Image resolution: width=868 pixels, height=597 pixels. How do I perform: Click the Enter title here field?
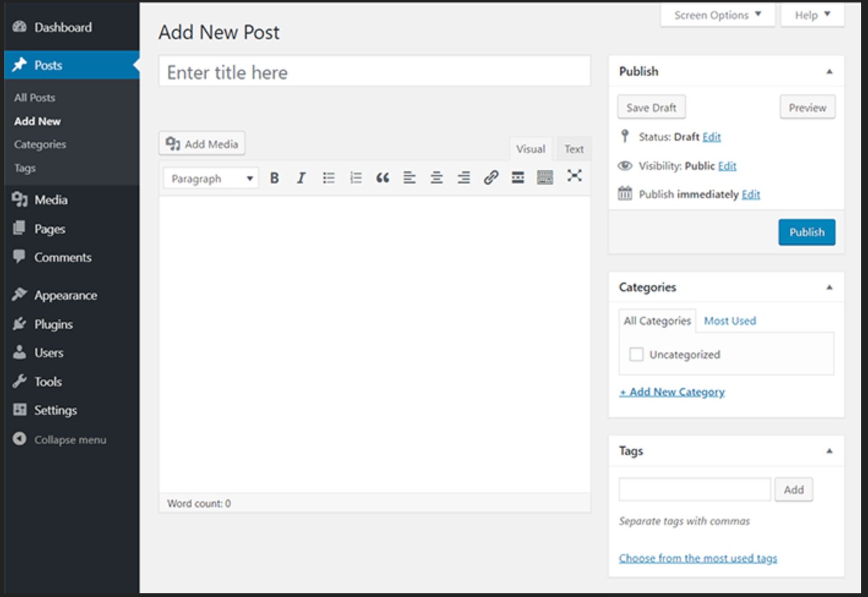point(375,72)
